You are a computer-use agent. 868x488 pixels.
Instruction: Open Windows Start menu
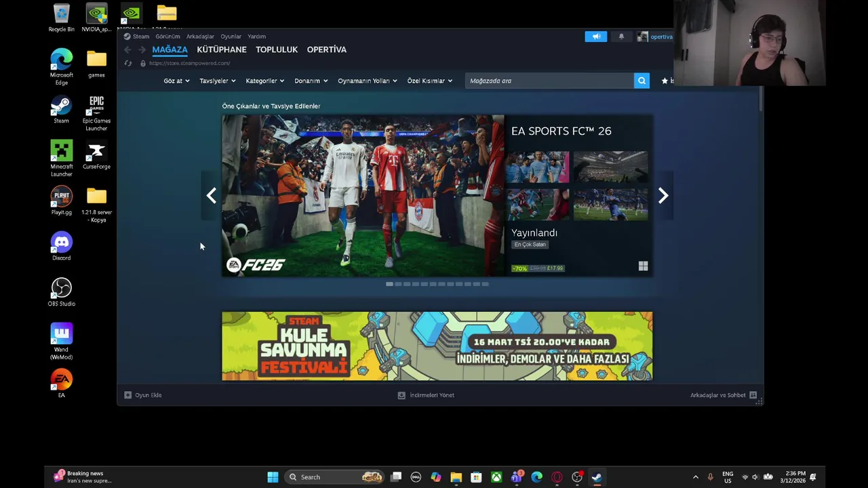click(x=273, y=477)
